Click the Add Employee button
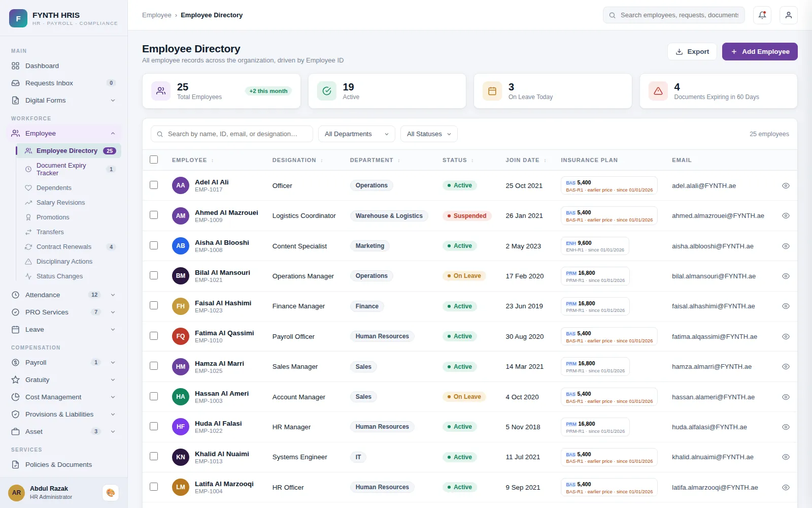 coord(760,52)
